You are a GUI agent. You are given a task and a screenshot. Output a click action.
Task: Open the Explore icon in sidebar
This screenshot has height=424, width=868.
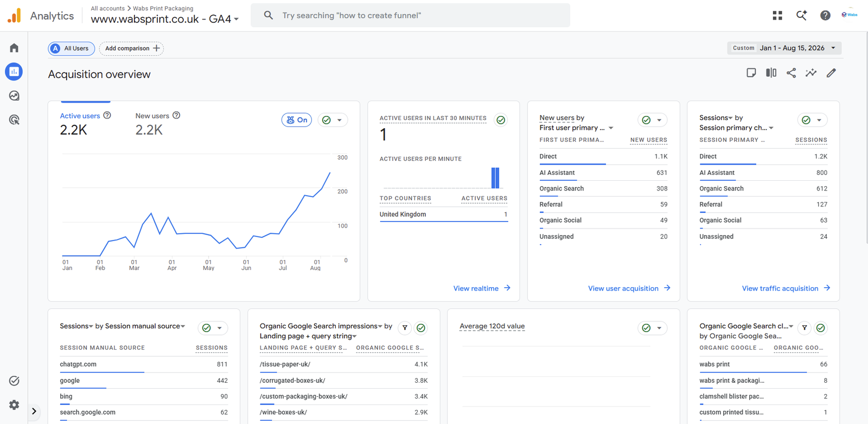tap(14, 96)
